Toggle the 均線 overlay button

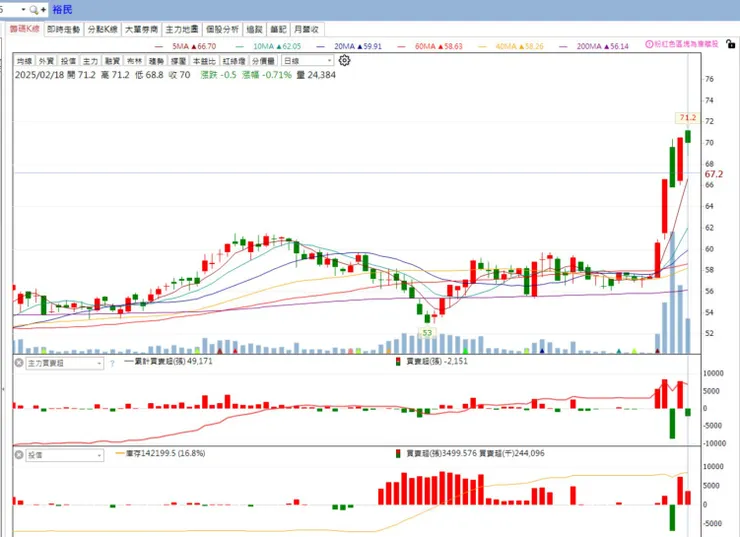[24, 61]
